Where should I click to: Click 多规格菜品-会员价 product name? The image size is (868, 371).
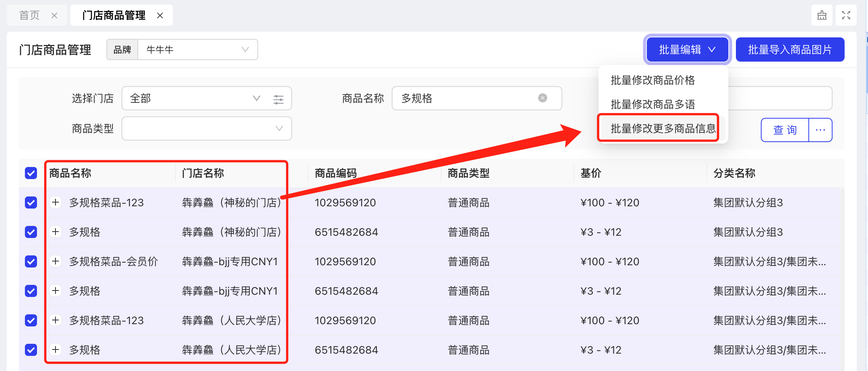point(114,261)
